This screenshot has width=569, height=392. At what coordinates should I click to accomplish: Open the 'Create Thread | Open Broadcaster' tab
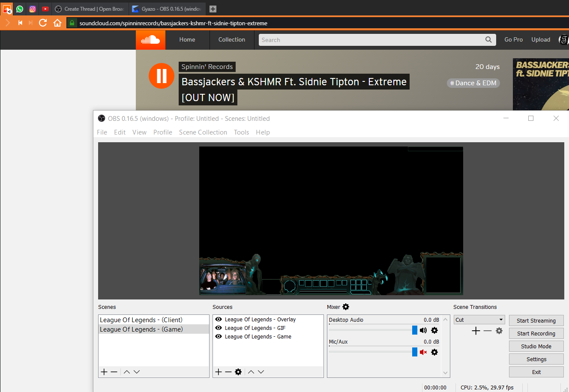(90, 9)
